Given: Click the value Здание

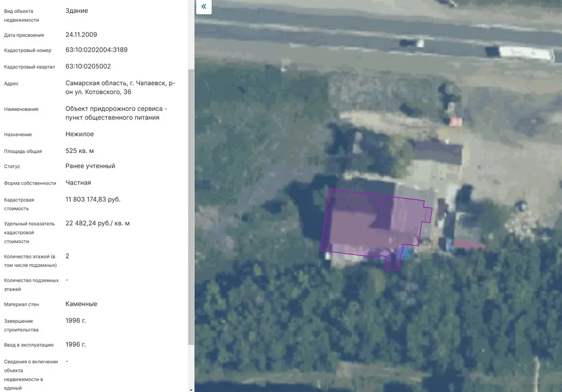Looking at the screenshot, I should coord(77,11).
